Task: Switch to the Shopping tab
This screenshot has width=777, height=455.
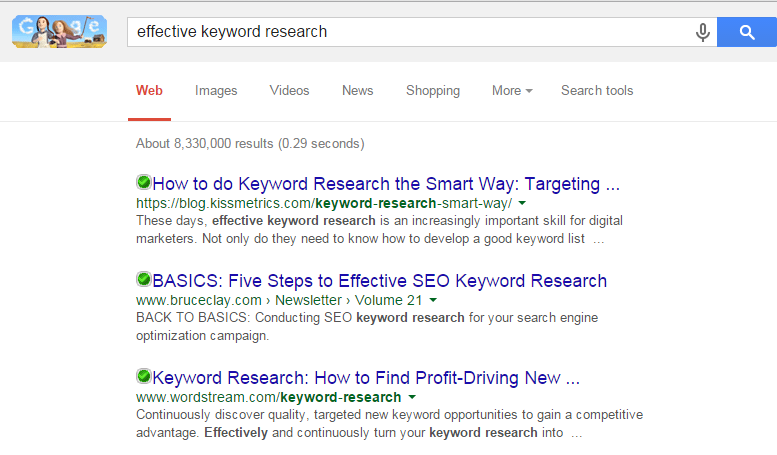Action: 433,91
